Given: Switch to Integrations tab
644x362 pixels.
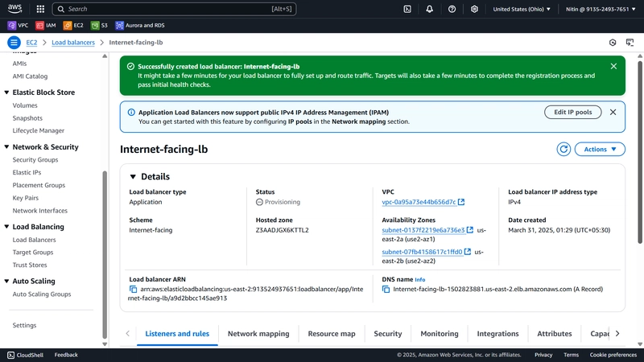Looking at the screenshot, I should tap(497, 334).
